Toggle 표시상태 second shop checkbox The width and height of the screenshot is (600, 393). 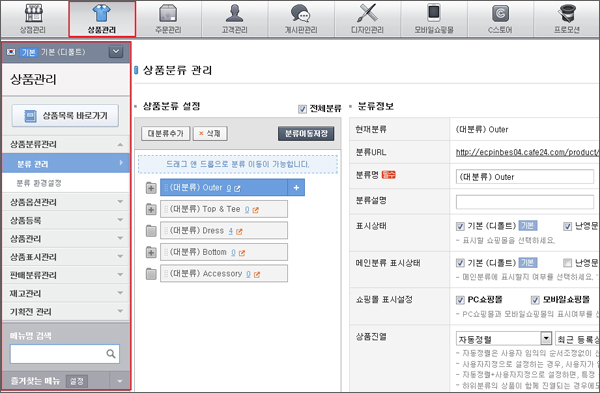[567, 226]
